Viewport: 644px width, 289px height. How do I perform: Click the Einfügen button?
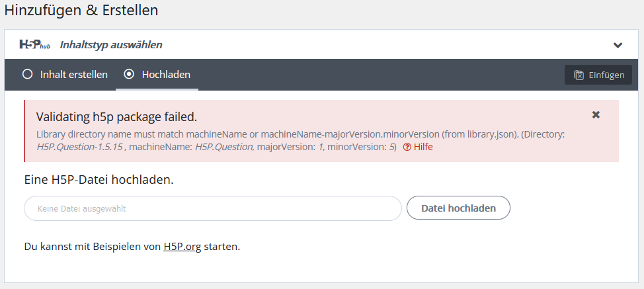(598, 75)
